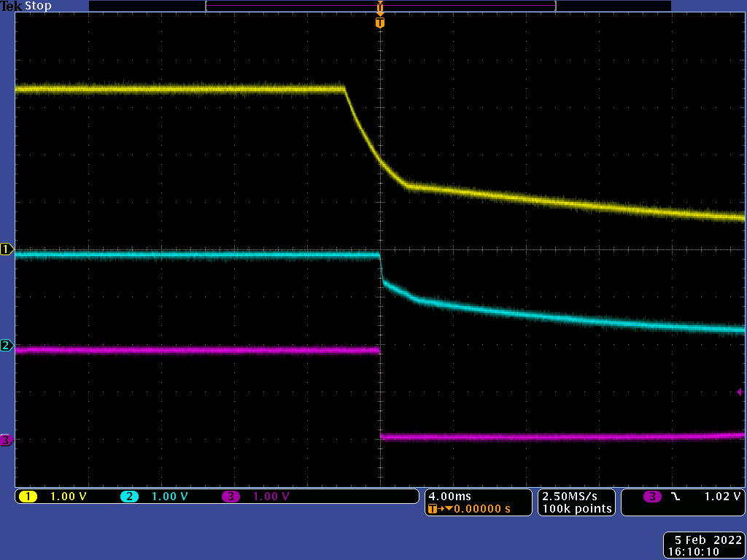Click the 4.00ms timebase readout
Screen dimensions: 747x560
tap(449, 497)
